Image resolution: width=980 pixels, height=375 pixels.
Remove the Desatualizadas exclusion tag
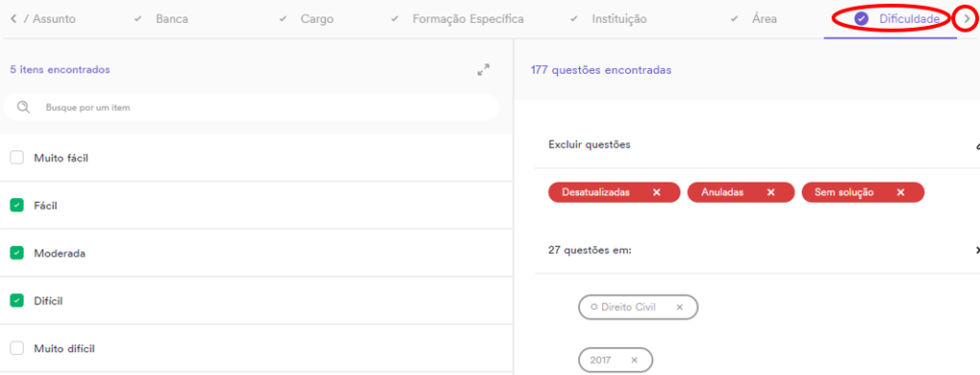pyautogui.click(x=657, y=192)
